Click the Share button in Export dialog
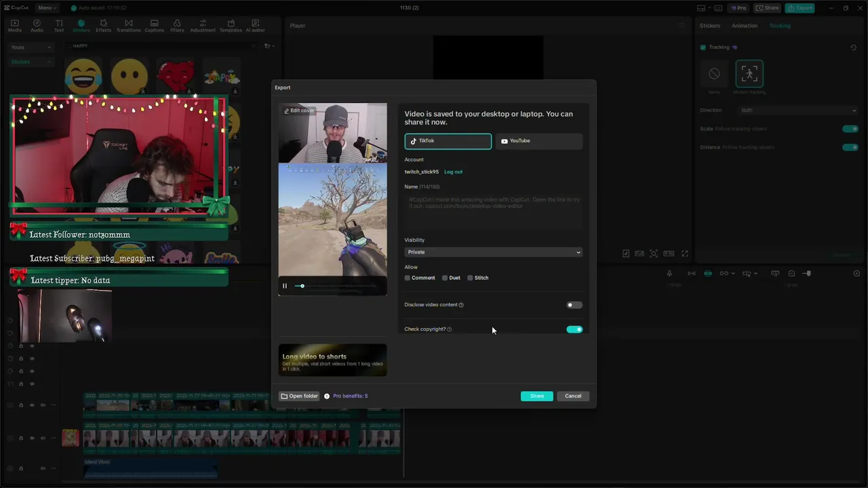The width and height of the screenshot is (868, 488). click(537, 396)
